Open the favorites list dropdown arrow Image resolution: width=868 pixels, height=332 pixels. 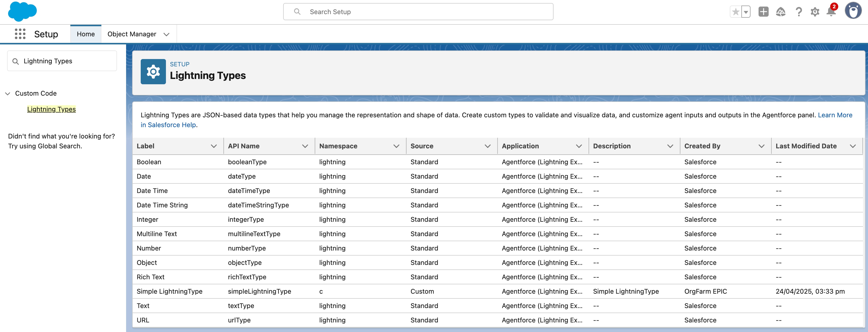[x=746, y=12]
